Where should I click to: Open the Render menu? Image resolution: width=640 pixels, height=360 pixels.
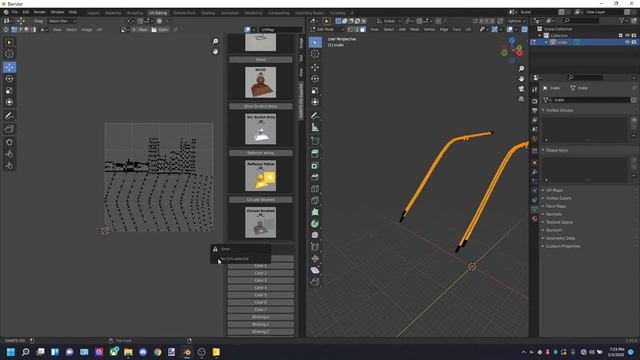[x=40, y=12]
